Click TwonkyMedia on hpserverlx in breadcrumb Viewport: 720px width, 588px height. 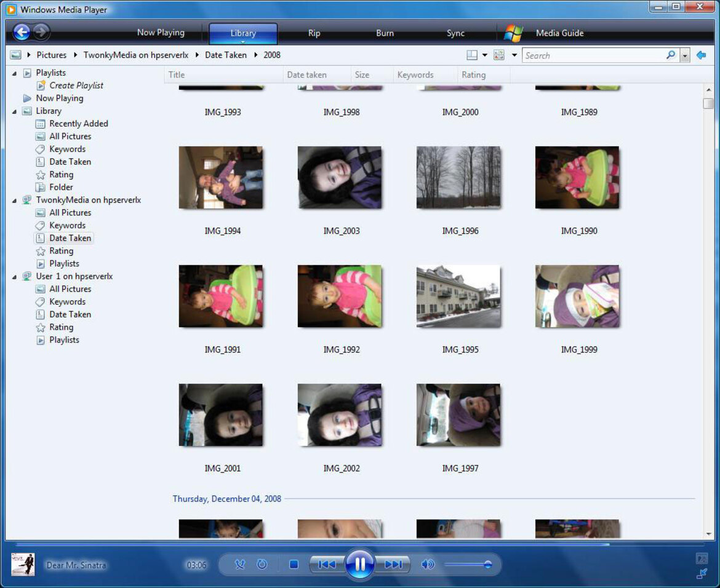click(x=136, y=55)
